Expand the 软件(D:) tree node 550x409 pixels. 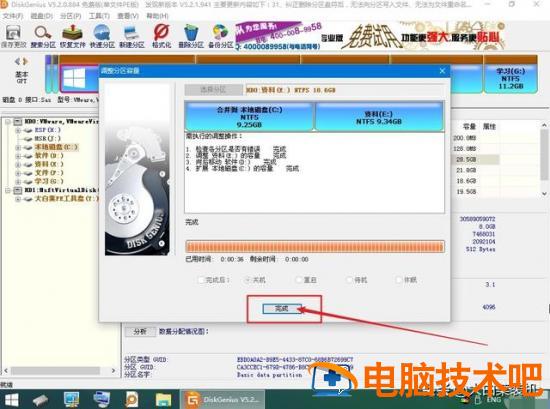18,156
